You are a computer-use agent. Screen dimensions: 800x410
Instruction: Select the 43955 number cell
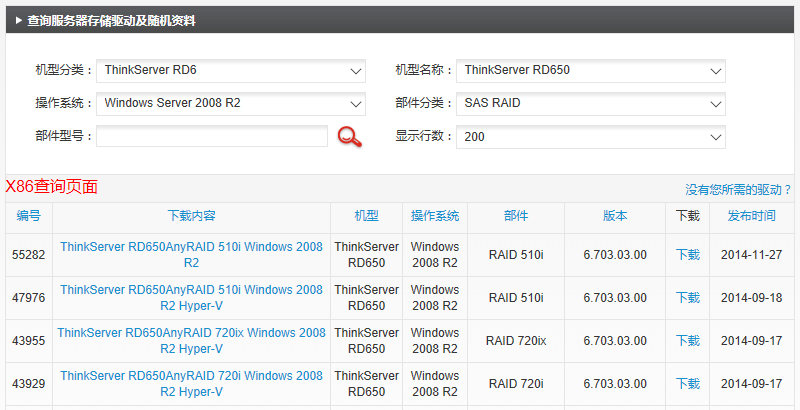(29, 340)
